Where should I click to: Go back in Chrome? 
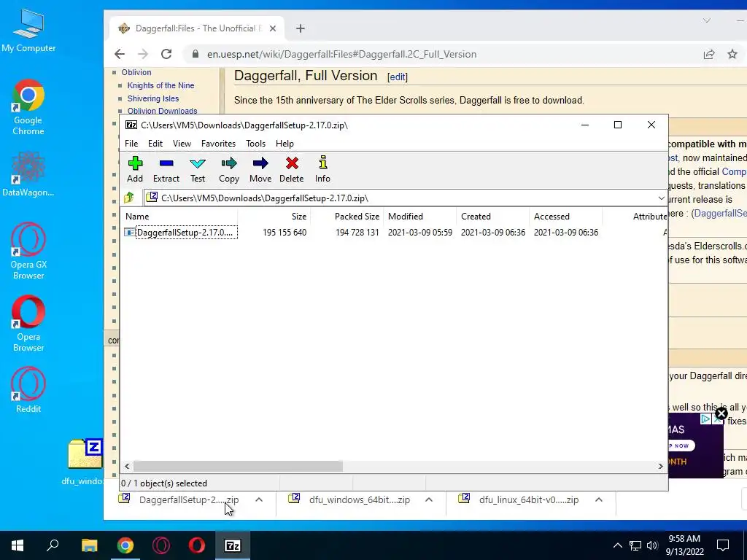click(120, 54)
